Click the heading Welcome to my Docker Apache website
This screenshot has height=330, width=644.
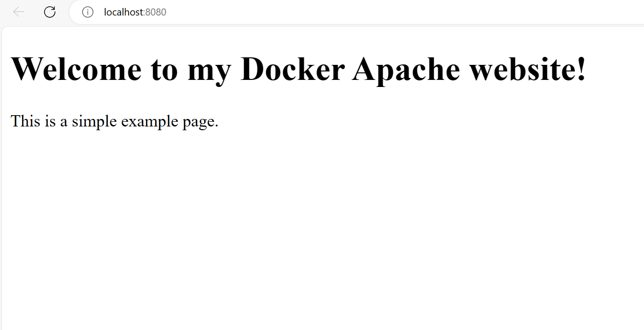[299, 69]
